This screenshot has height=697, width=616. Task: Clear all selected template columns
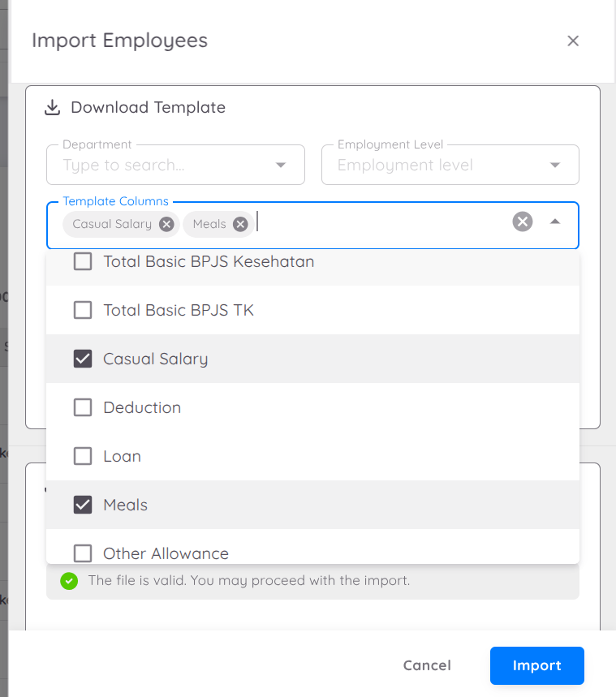point(523,222)
